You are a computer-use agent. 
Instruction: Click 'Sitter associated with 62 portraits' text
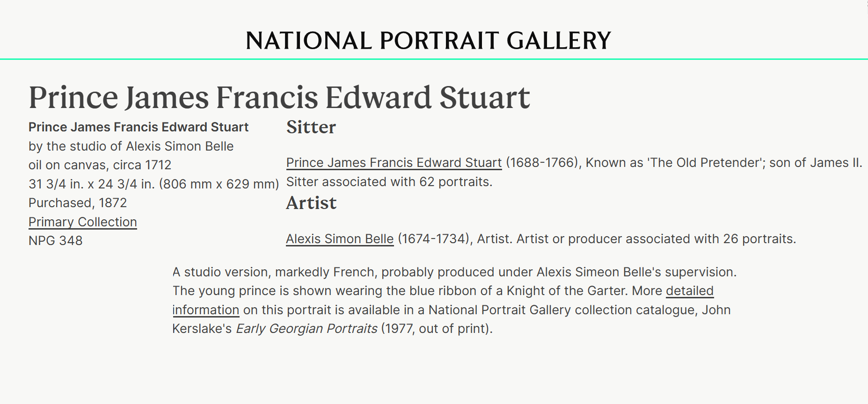click(389, 182)
